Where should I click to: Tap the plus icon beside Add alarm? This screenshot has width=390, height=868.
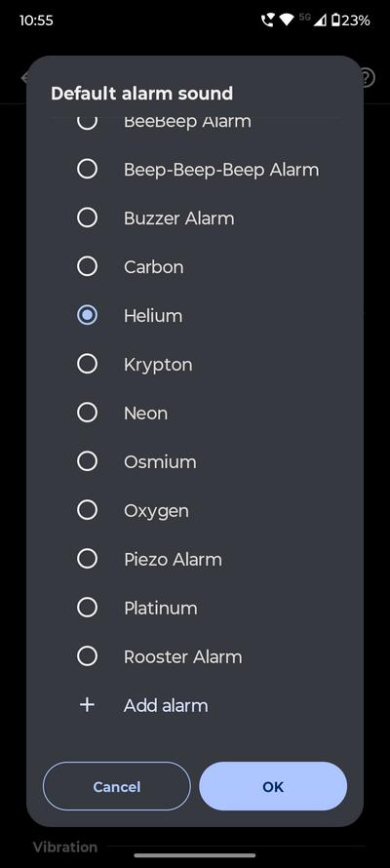[87, 705]
